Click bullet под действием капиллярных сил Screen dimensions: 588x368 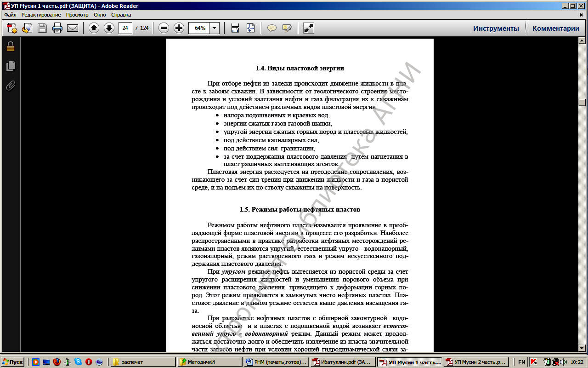271,140
